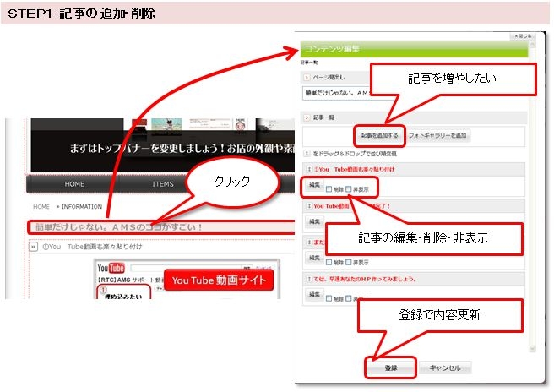
Task: Follow the HOME breadcrumb link
Action: click(x=41, y=207)
